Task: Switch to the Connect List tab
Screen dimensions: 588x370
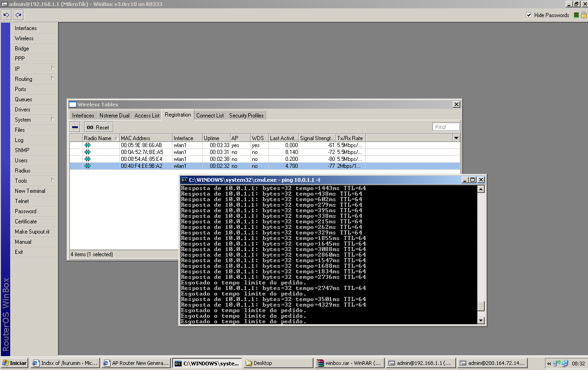Action: [210, 116]
